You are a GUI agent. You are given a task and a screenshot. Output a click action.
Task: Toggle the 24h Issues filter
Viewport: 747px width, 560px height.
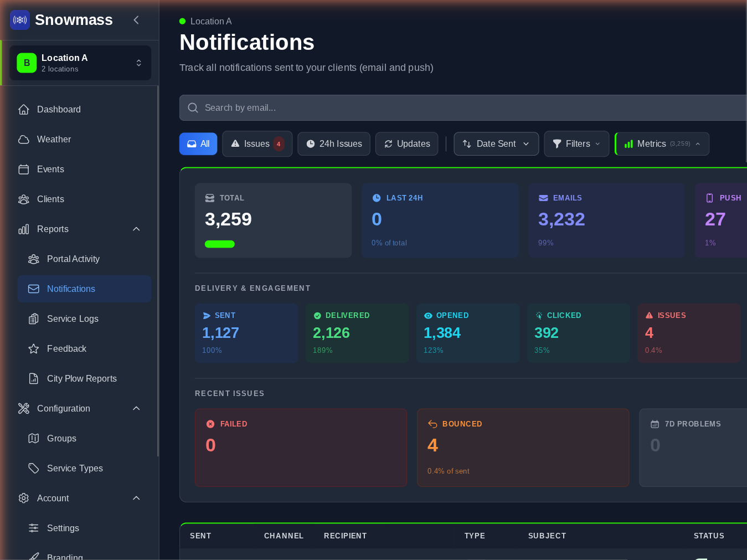(334, 144)
